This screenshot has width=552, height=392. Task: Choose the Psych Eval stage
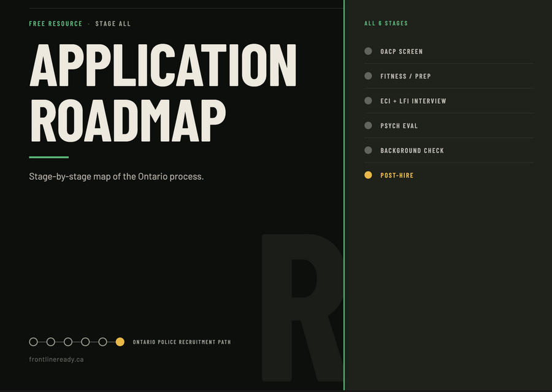[449, 126]
